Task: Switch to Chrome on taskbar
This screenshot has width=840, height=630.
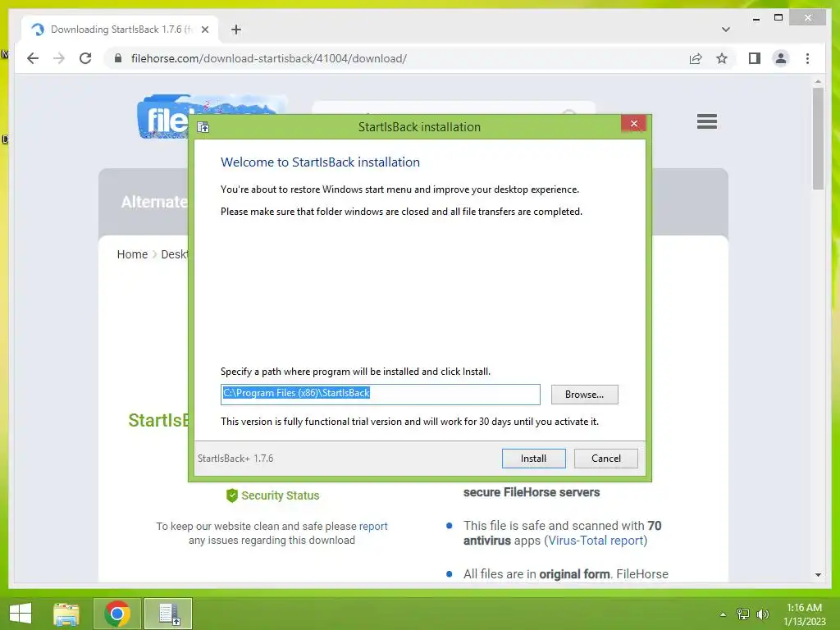Action: click(x=117, y=614)
